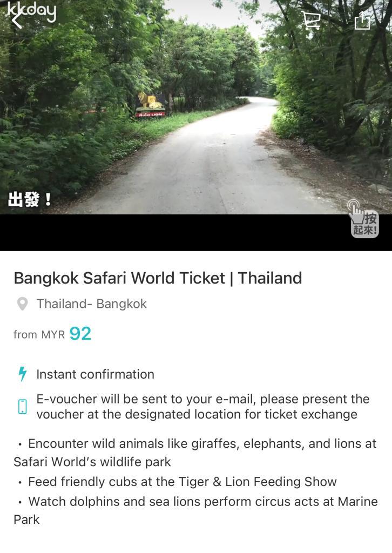Click the E-voucher instructions text
Screen dimensions: 392x553
pyautogui.click(x=203, y=407)
